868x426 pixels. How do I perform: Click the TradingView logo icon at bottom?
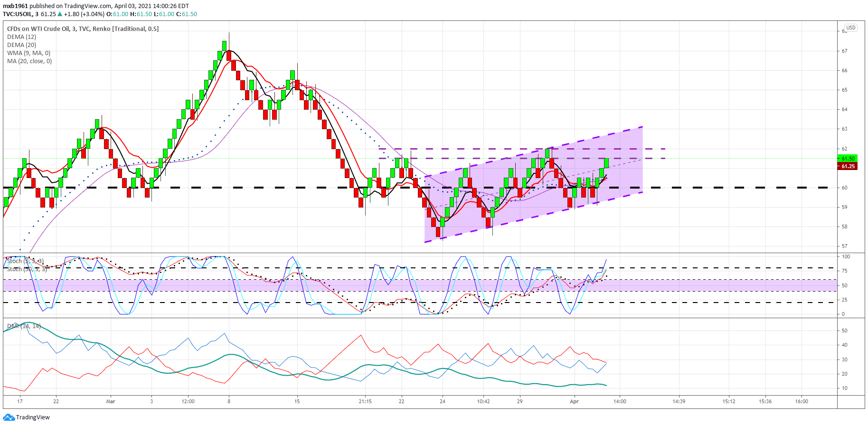9,417
